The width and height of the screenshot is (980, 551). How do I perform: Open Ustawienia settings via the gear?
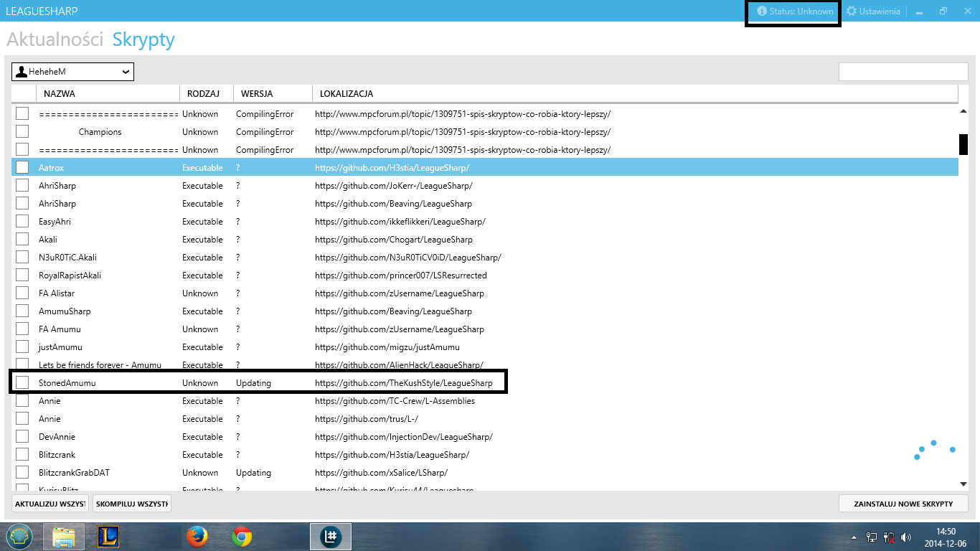pyautogui.click(x=873, y=11)
